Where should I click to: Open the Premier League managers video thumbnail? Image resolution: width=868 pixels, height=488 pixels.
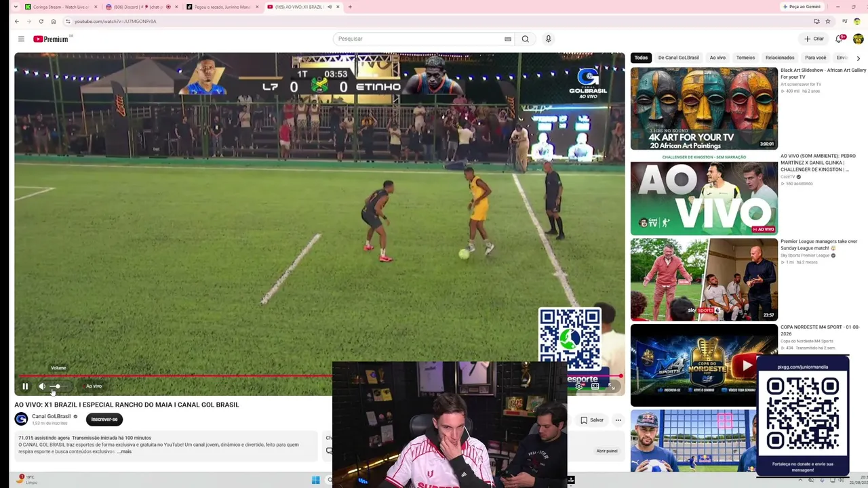[x=704, y=279]
